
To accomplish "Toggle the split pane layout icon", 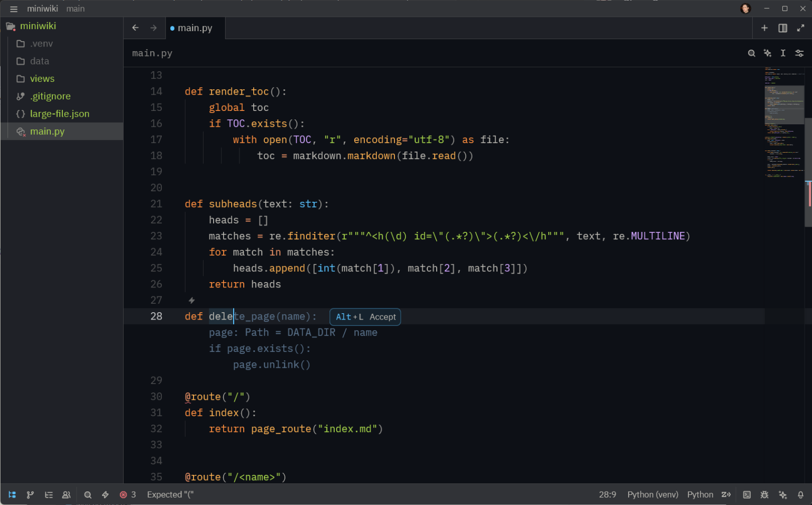I will pyautogui.click(x=783, y=28).
